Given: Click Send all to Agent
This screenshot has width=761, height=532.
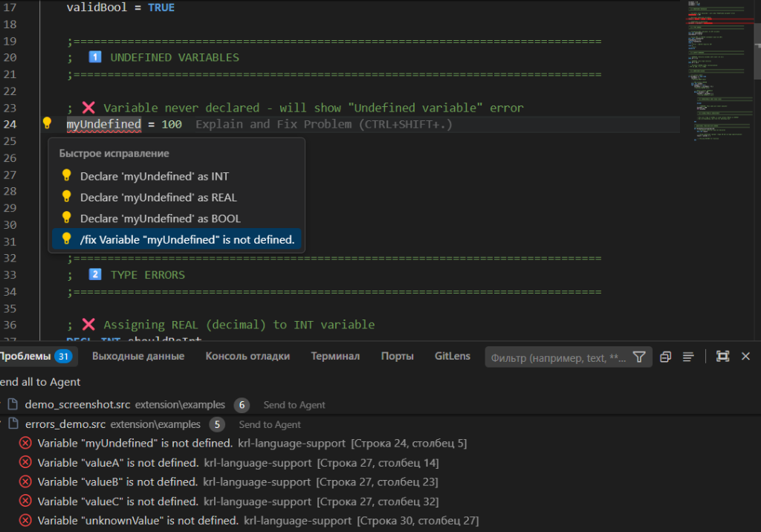Looking at the screenshot, I should tap(40, 382).
